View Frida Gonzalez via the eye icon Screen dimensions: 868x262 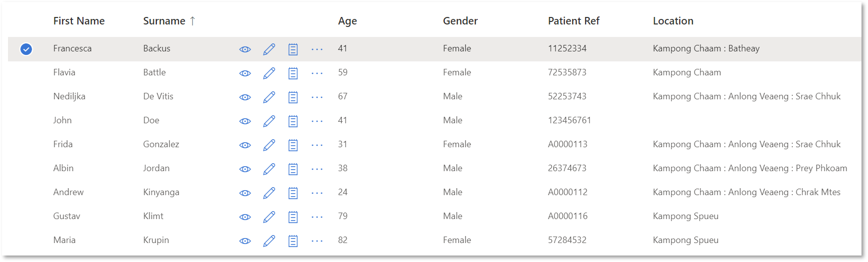tap(245, 145)
